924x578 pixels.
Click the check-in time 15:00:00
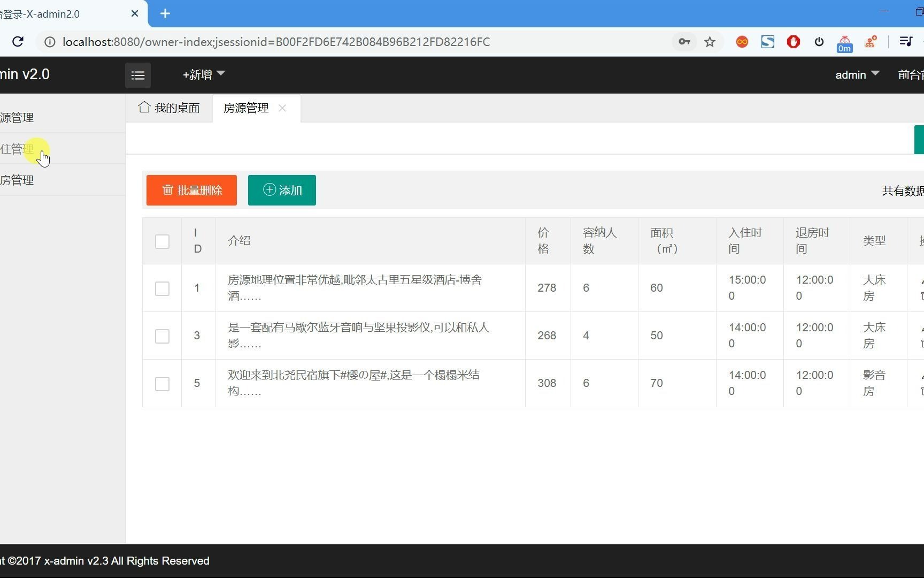(x=747, y=288)
